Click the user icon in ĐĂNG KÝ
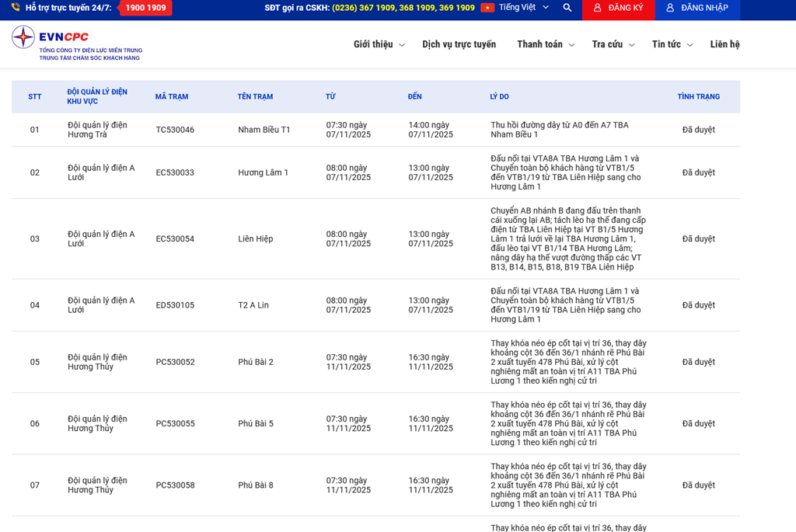 (597, 8)
